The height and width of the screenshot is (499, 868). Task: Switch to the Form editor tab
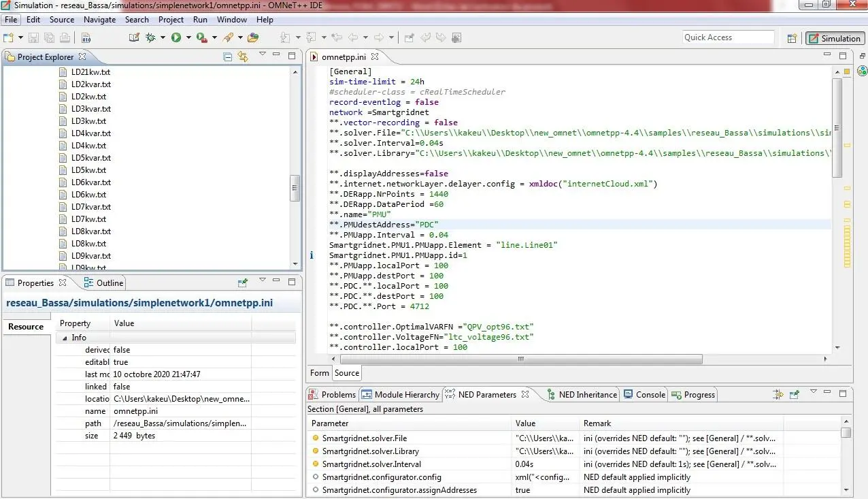click(x=319, y=373)
